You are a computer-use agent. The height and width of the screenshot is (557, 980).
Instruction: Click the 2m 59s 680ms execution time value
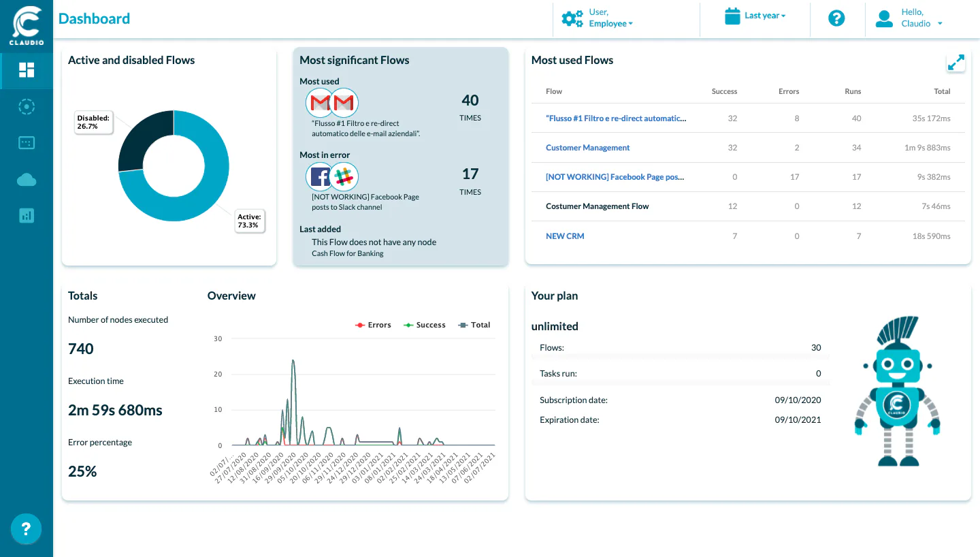tap(116, 410)
